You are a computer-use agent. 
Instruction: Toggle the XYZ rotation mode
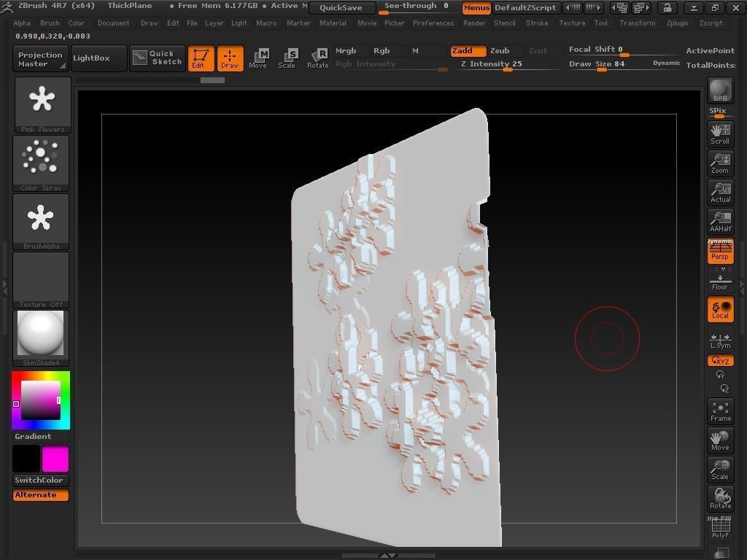coord(720,360)
